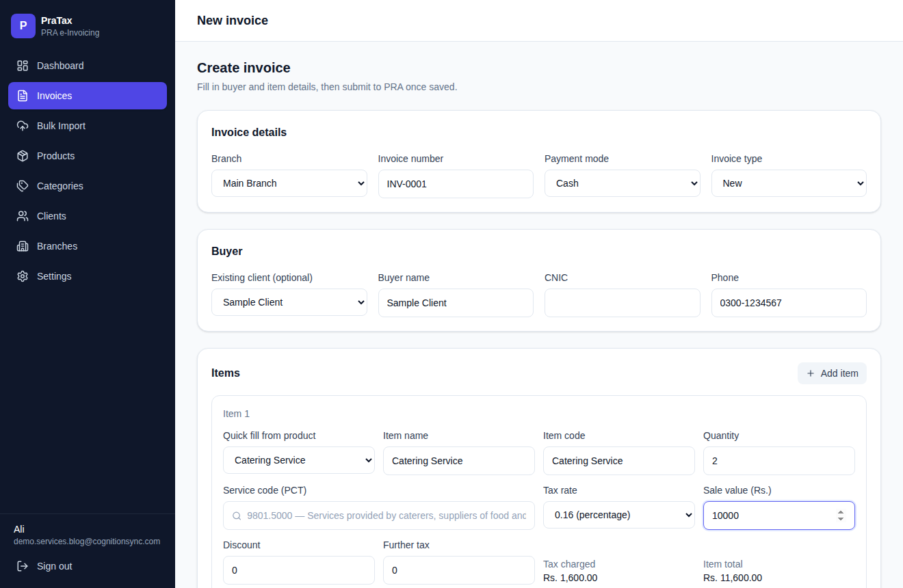
Task: Click the Invoices text in the sidebar
Action: [x=55, y=96]
